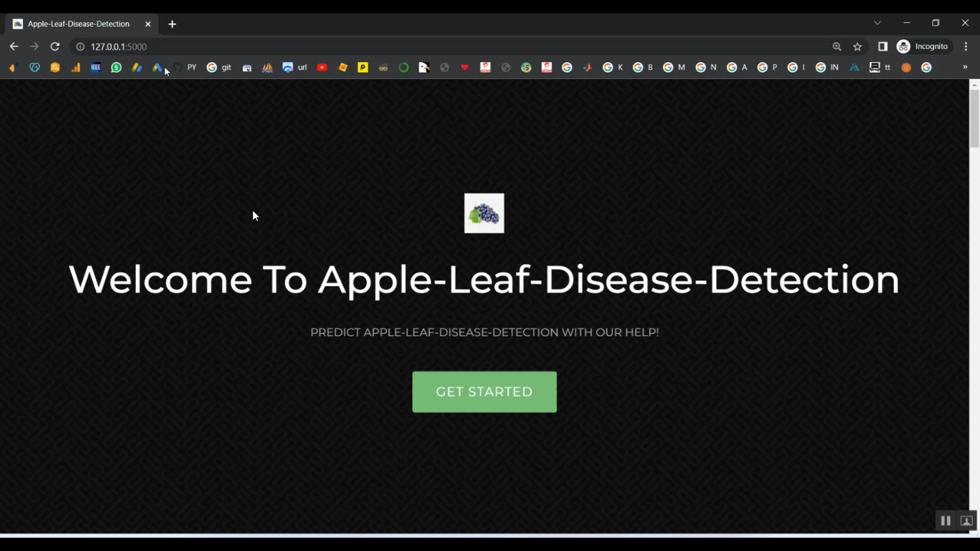Screen dimensions: 980x551
Task: Open the YouTube bookmark
Action: (322, 67)
